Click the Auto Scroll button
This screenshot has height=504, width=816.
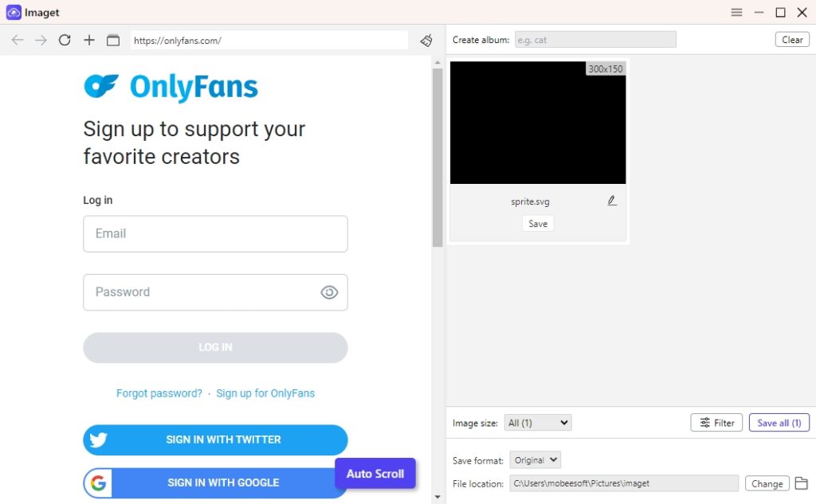[x=375, y=474]
